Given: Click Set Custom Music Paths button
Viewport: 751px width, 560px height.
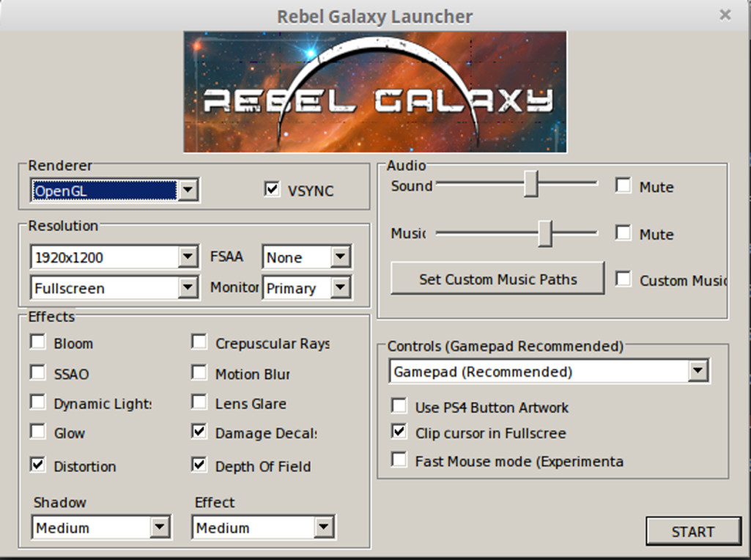Looking at the screenshot, I should pos(497,279).
